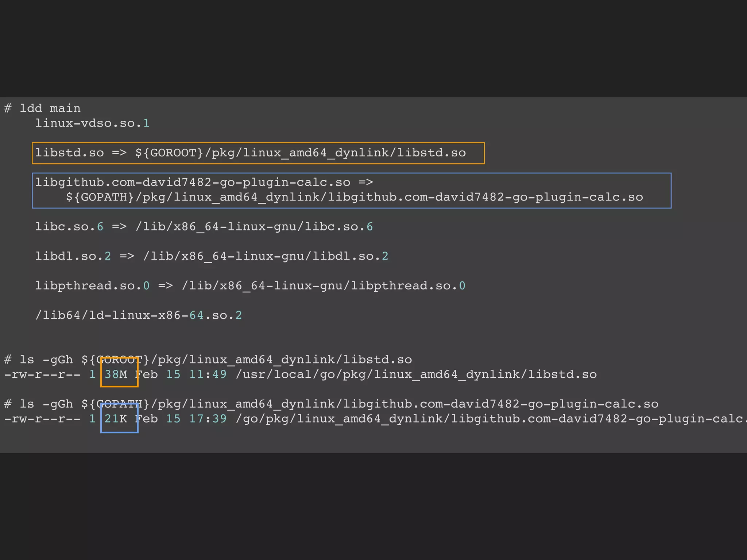747x560 pixels.
Task: Select '-rw-r--r--' on the plugin-calc row
Action: click(42, 419)
